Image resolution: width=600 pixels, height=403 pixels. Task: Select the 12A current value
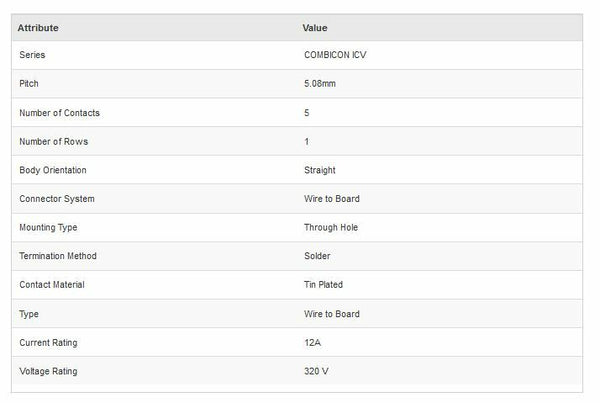(x=312, y=343)
